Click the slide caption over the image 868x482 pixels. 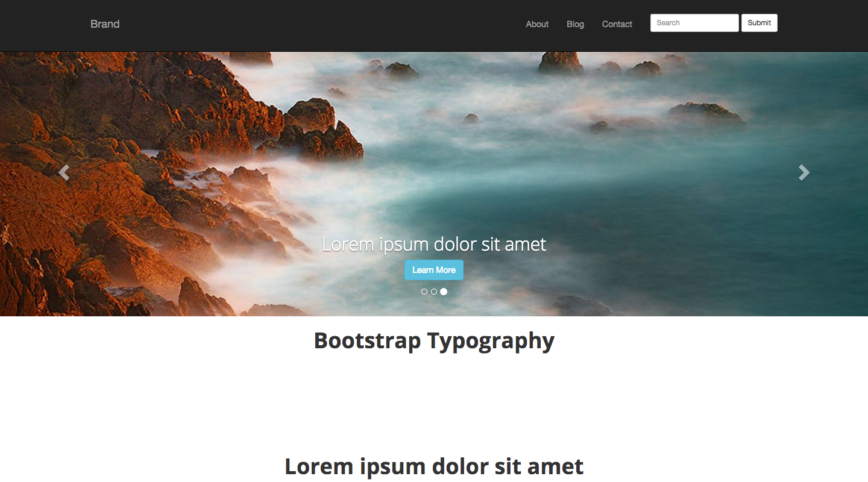[434, 244]
